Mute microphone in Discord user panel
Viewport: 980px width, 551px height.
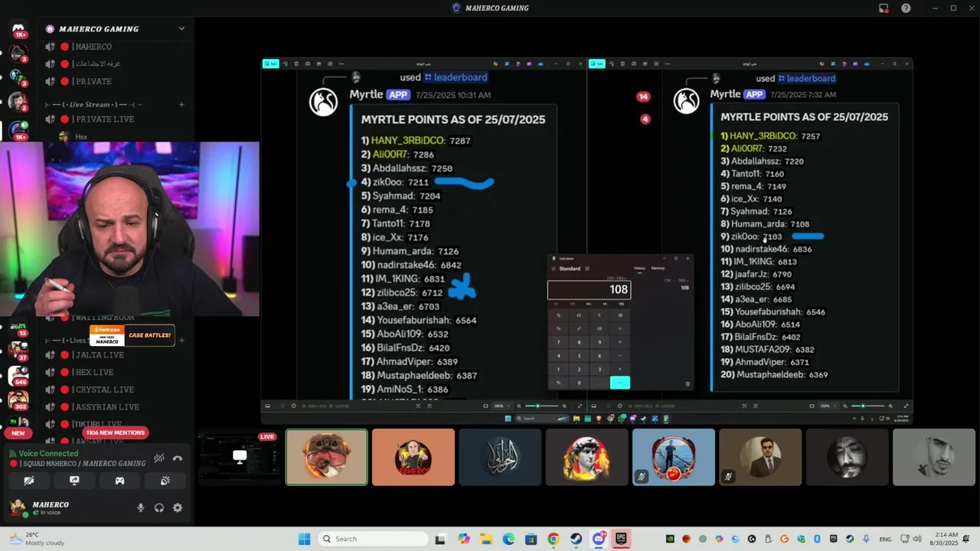coord(140,508)
